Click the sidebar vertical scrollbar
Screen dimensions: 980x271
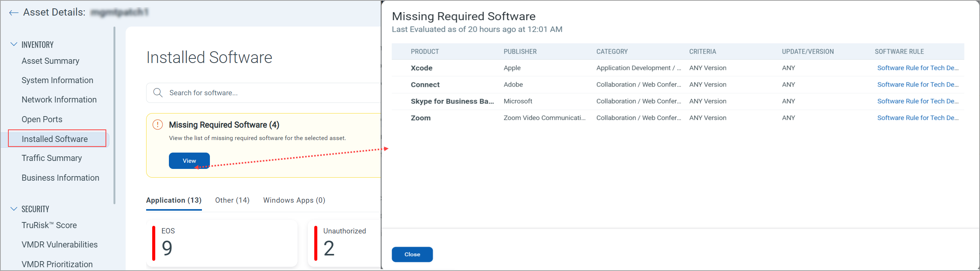point(114,114)
